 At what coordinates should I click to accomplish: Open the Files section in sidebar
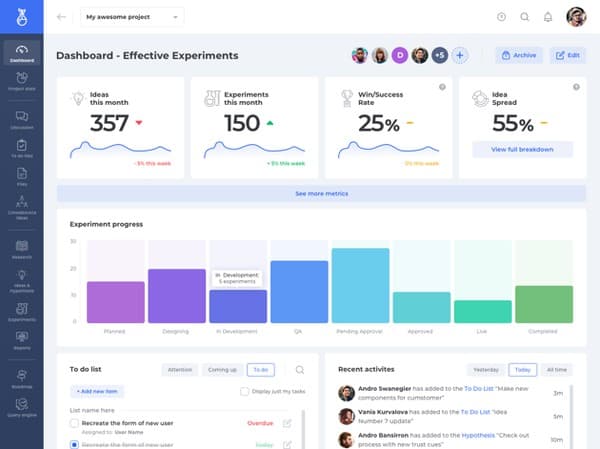(x=21, y=176)
